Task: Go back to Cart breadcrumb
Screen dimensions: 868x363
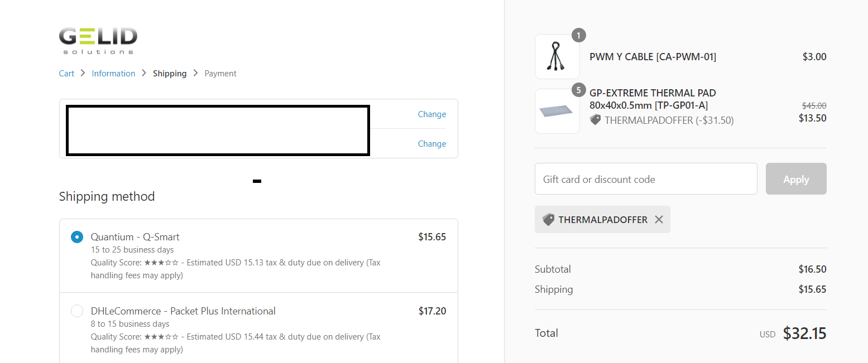Action: point(66,74)
